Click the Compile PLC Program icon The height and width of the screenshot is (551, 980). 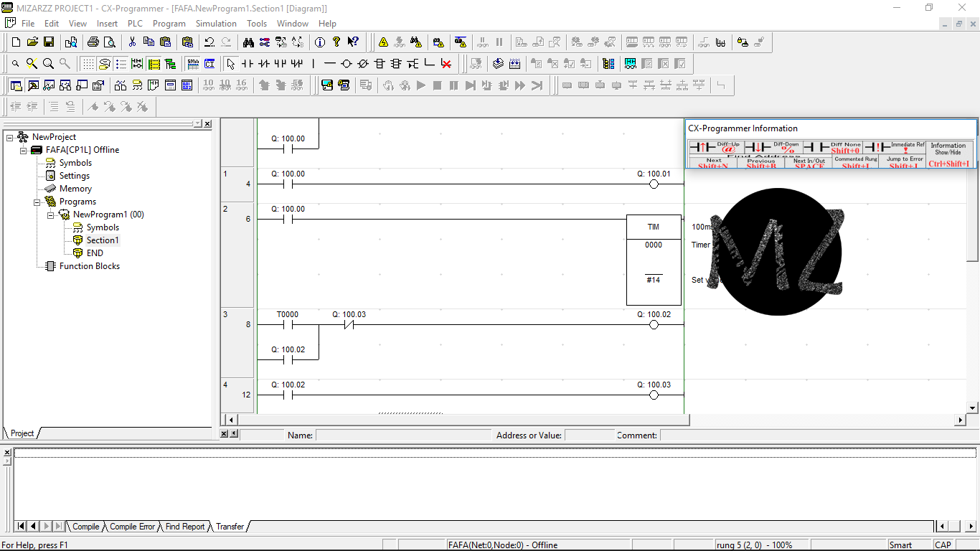pos(383,42)
